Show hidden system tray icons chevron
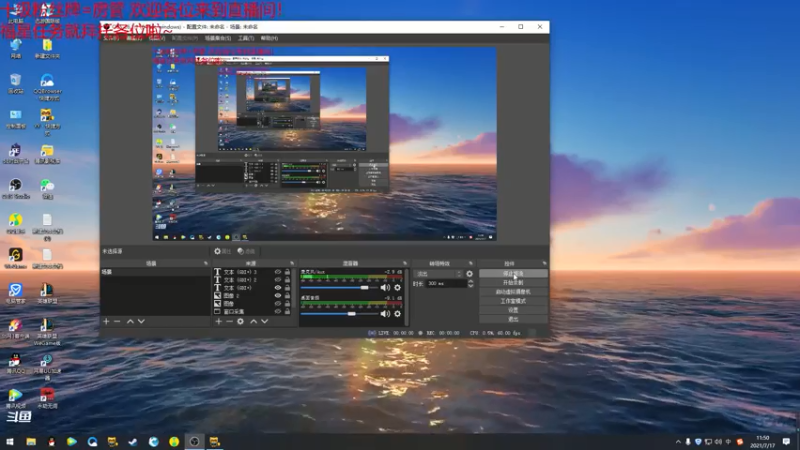800x450 pixels. click(678, 442)
